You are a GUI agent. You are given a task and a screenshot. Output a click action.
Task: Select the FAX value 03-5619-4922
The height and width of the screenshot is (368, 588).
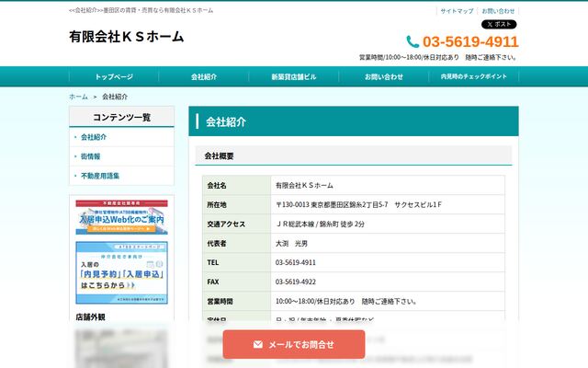[x=296, y=282]
